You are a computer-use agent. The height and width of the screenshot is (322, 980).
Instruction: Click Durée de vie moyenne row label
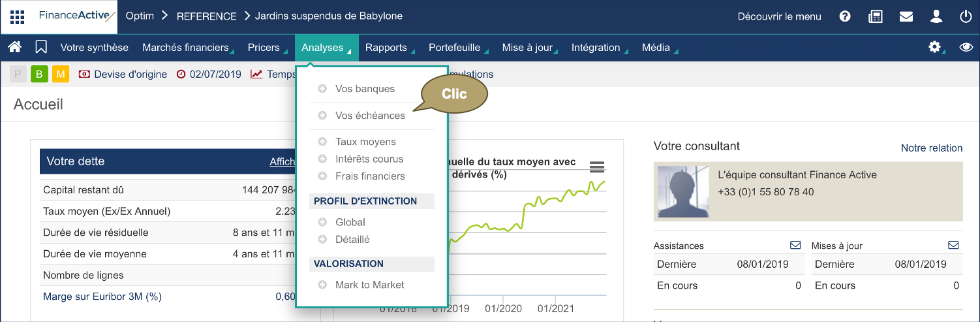(x=95, y=254)
